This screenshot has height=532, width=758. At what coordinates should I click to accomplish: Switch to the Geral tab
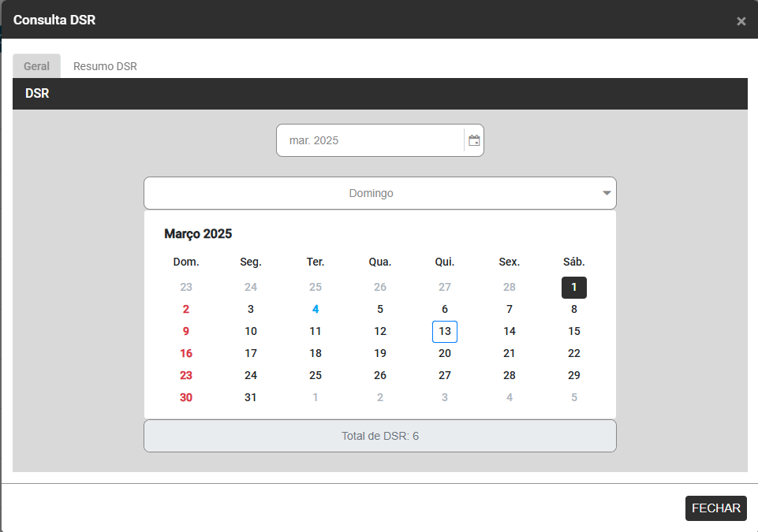pos(37,66)
